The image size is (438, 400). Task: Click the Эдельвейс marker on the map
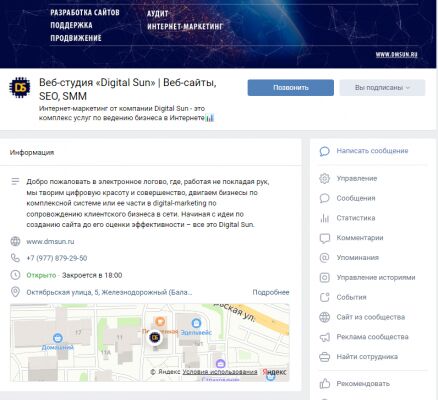pyautogui.click(x=196, y=323)
